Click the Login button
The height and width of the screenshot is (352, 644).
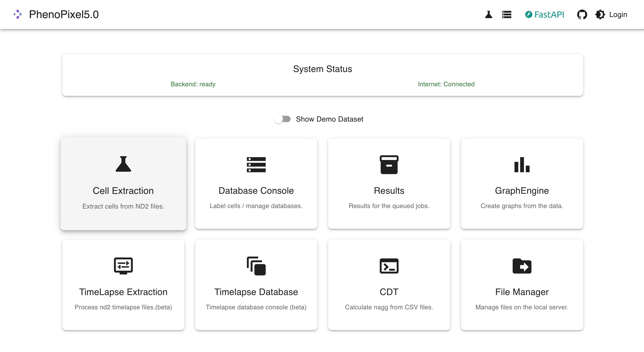coord(618,14)
